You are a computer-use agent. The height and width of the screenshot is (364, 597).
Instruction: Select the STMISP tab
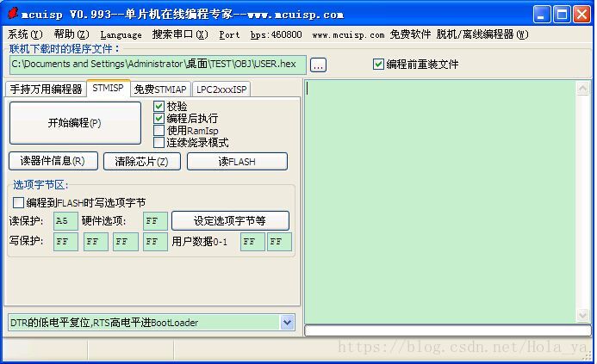click(x=109, y=88)
